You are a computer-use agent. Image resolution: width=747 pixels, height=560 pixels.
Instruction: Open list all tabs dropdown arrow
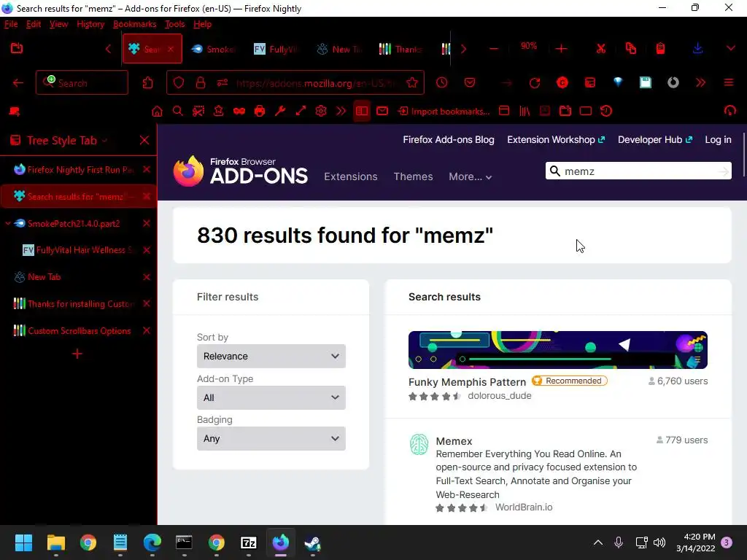pyautogui.click(x=731, y=49)
